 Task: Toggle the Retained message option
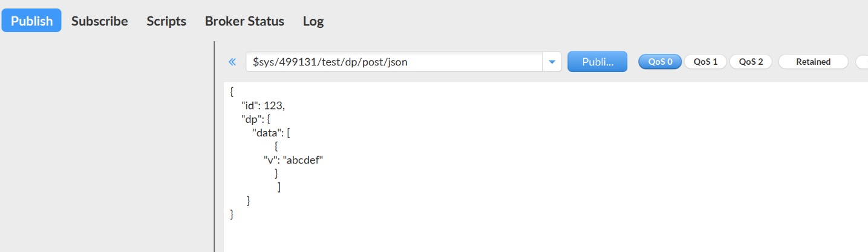813,62
